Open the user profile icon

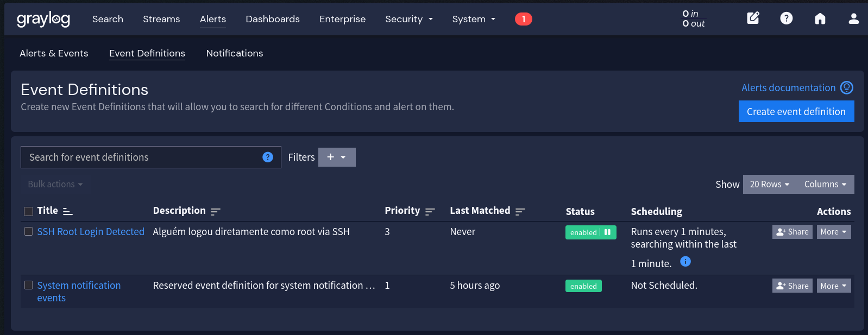(853, 19)
